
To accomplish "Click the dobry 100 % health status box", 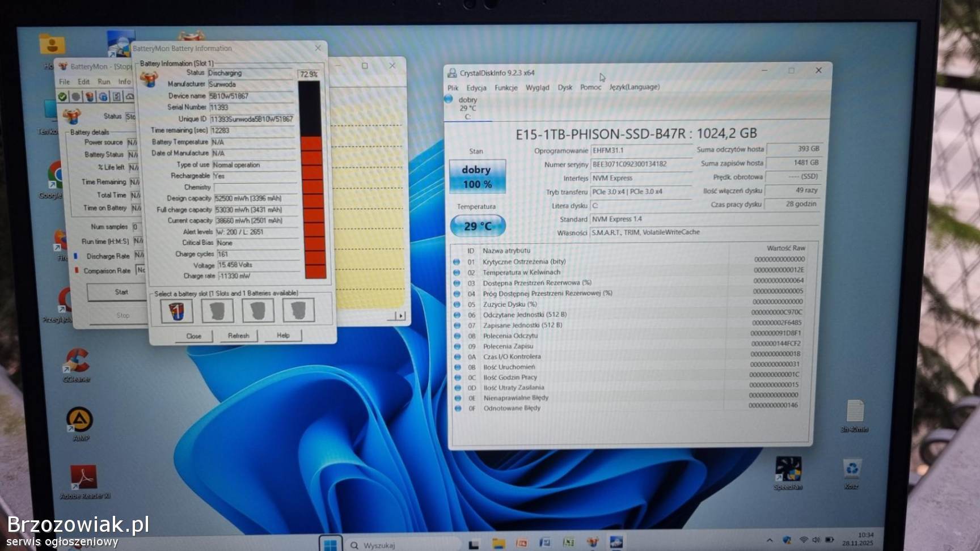I will pos(477,177).
